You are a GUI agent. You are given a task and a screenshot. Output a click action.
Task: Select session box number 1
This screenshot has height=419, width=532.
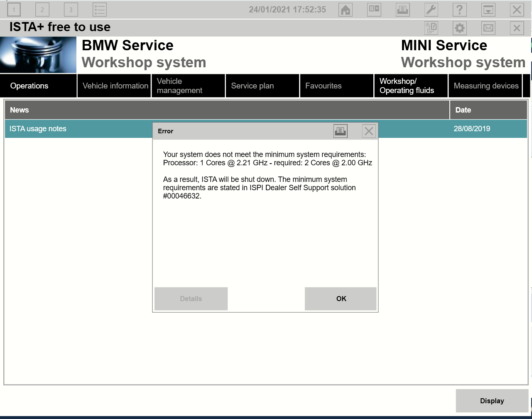tap(14, 10)
